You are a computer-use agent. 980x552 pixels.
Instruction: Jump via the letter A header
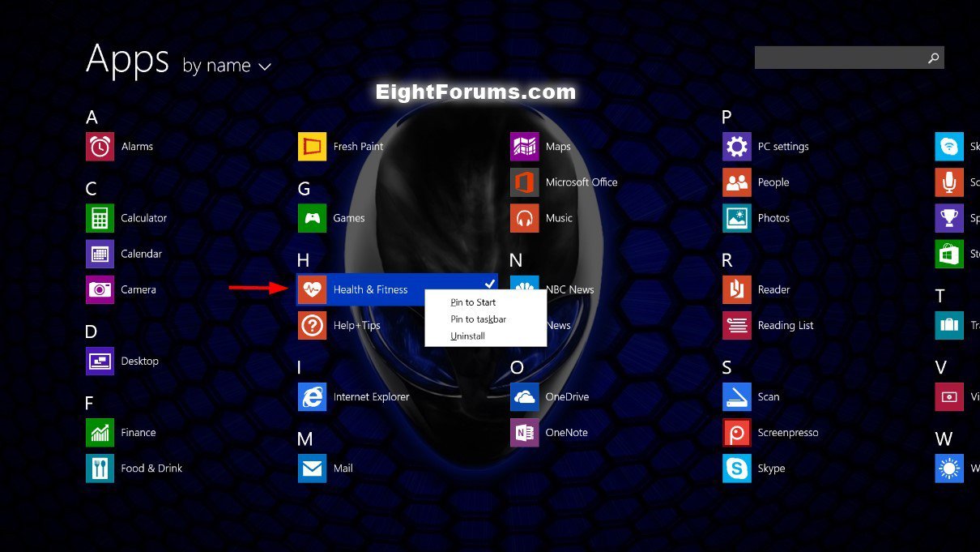[92, 118]
